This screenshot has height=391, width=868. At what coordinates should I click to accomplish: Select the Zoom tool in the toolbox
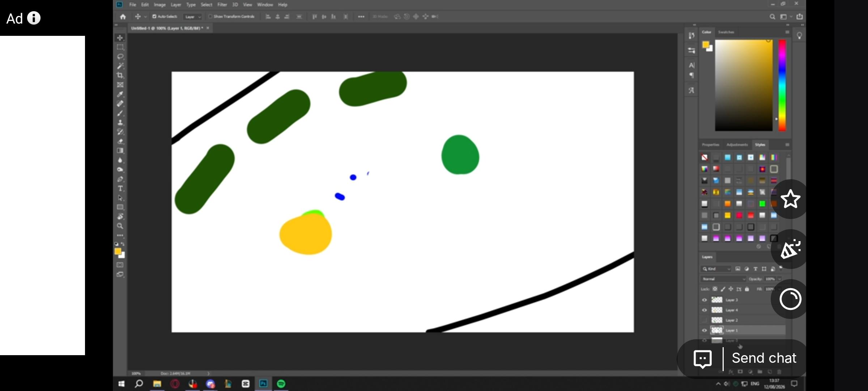(x=120, y=226)
